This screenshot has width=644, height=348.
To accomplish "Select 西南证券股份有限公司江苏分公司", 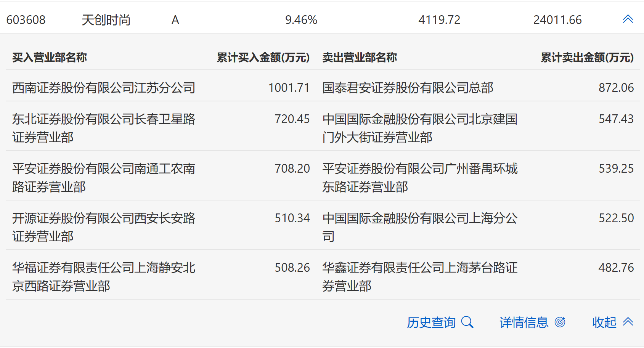I will 104,88.
